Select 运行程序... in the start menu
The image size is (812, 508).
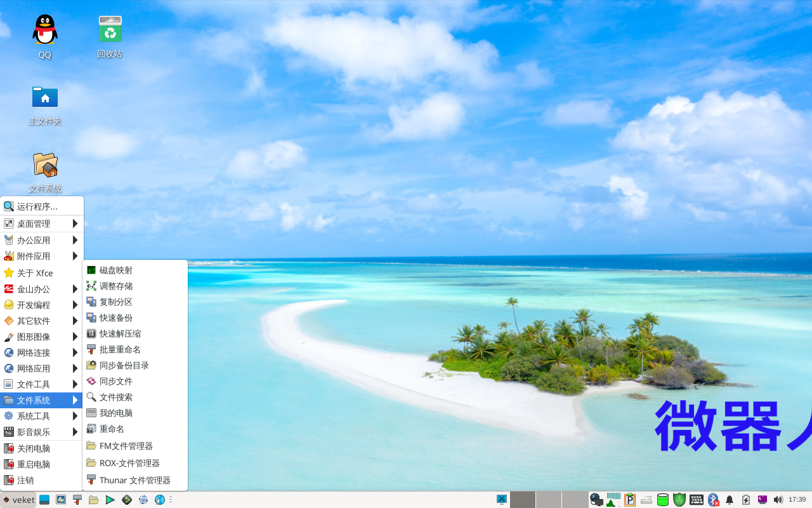[42, 206]
